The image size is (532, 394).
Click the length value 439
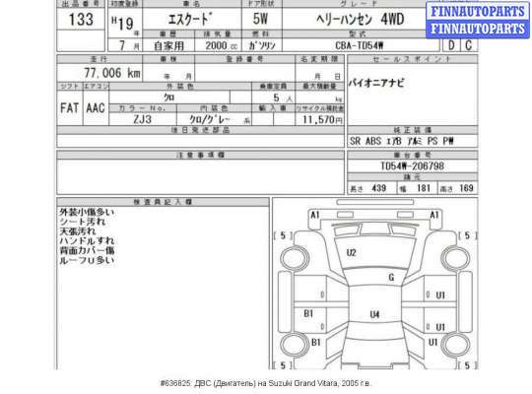coord(379,188)
